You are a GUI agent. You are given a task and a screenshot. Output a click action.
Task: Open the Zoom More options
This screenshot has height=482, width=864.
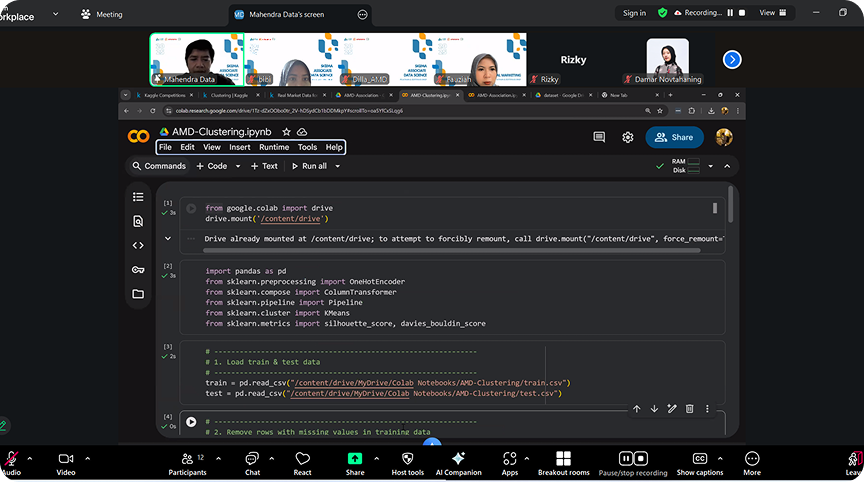click(752, 464)
